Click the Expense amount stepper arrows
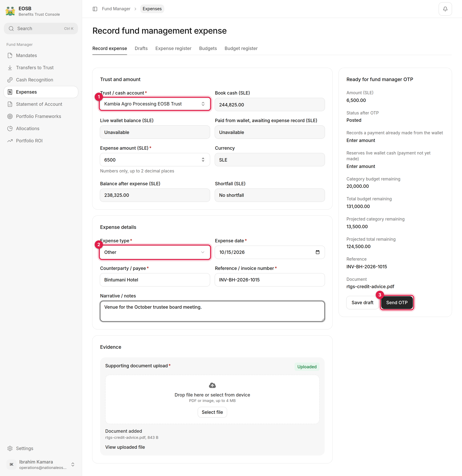 (203, 160)
